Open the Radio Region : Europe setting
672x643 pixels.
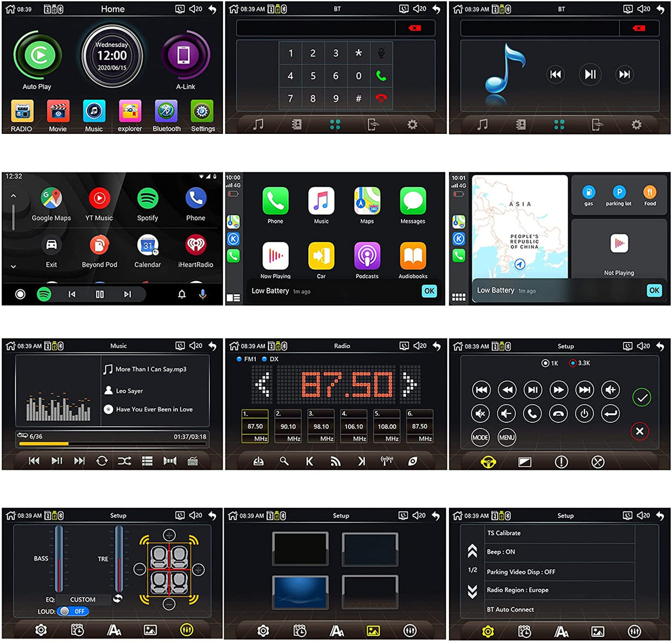517,590
